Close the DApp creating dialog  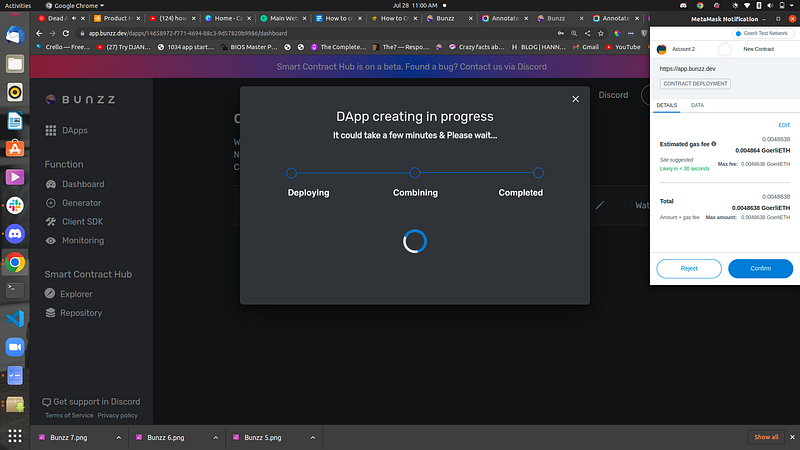[x=576, y=99]
